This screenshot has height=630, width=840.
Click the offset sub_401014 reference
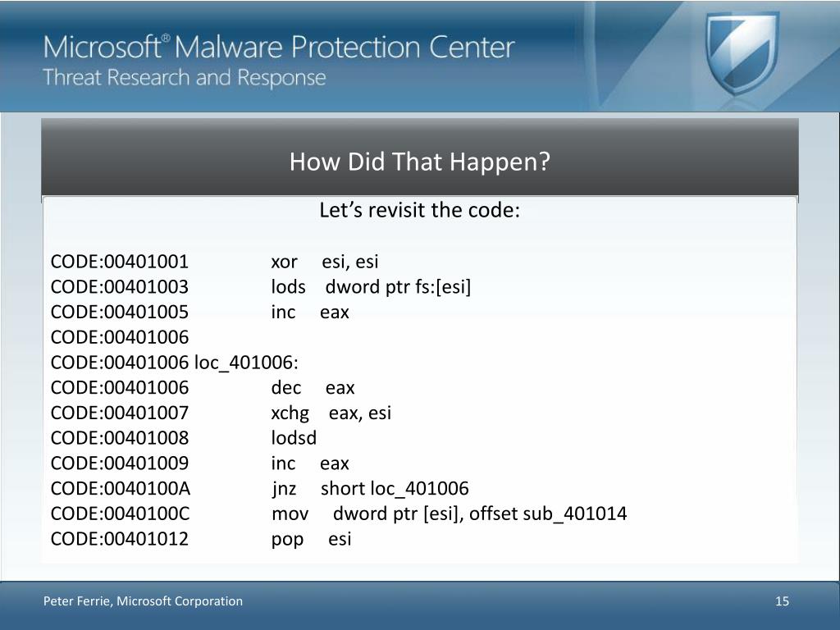click(x=548, y=514)
